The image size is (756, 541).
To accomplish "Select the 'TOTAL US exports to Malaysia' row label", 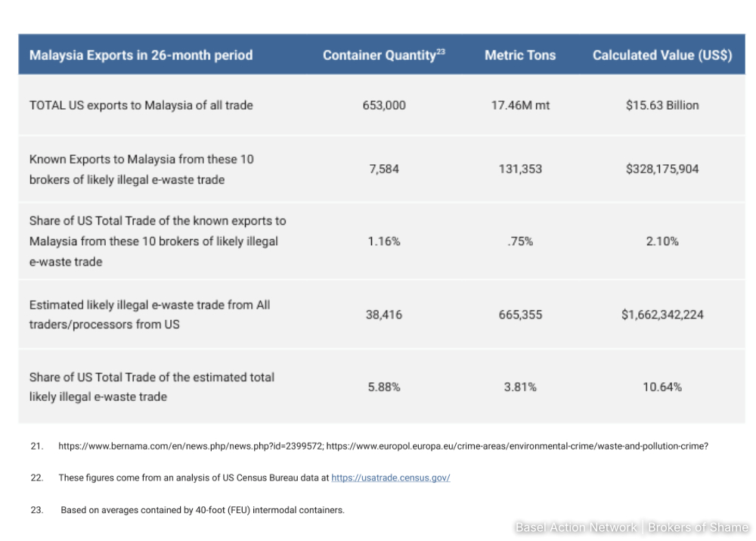I will (141, 105).
